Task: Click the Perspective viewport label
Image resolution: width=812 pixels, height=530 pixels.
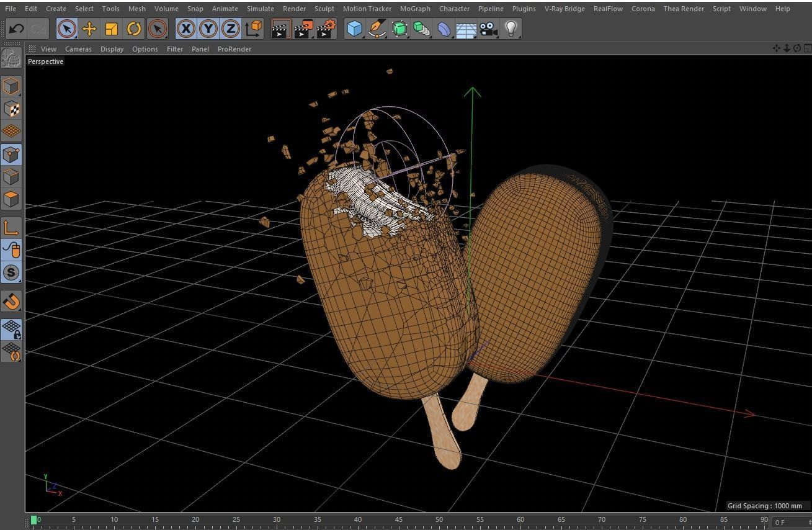Action: (45, 61)
